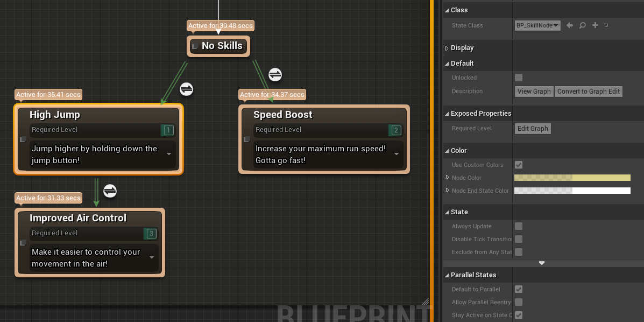The width and height of the screenshot is (644, 322).
Task: Open the Node End State Color swatch
Action: click(572, 191)
